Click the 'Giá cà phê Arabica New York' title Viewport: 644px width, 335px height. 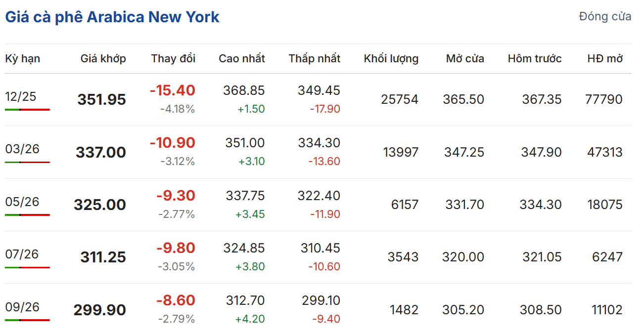112,17
